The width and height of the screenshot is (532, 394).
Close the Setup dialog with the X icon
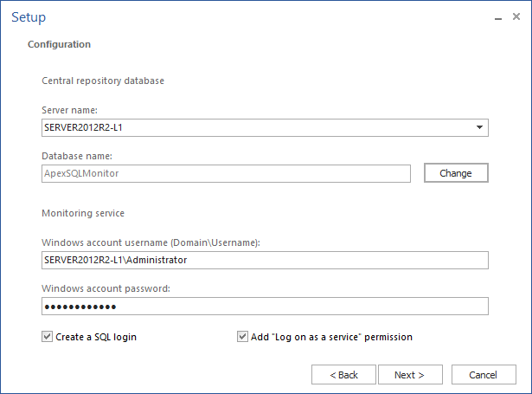pyautogui.click(x=516, y=16)
